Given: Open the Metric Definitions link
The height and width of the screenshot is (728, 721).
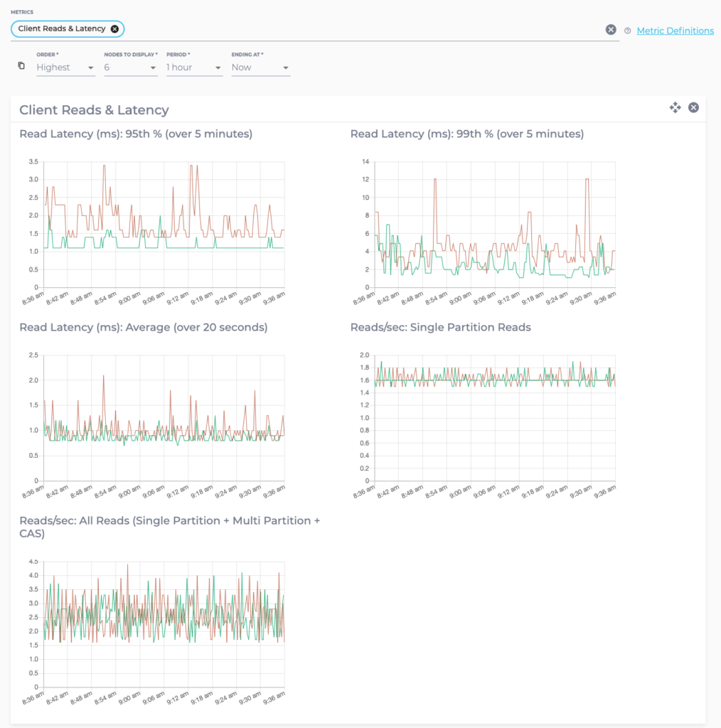Looking at the screenshot, I should pyautogui.click(x=675, y=31).
